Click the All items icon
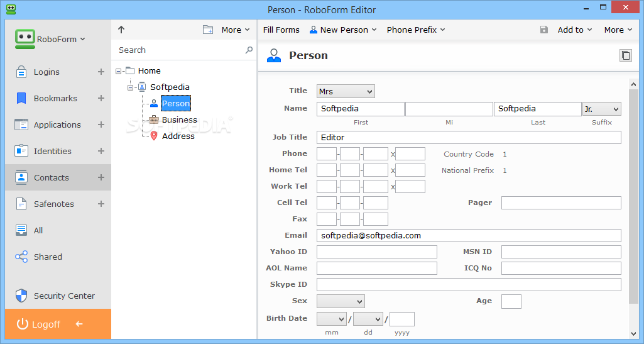 coord(21,230)
